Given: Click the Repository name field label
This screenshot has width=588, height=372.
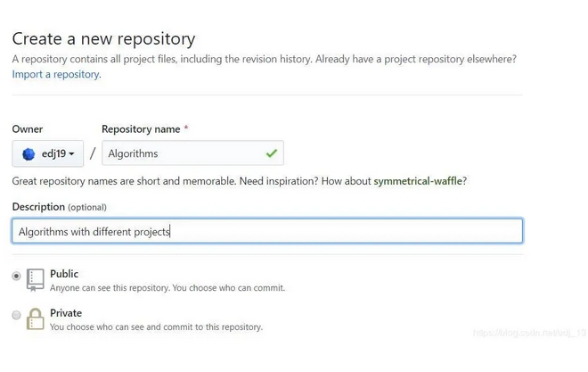Looking at the screenshot, I should tap(141, 129).
